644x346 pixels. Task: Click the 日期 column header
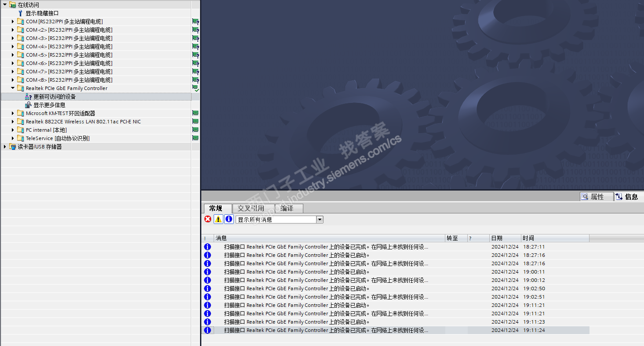click(505, 238)
